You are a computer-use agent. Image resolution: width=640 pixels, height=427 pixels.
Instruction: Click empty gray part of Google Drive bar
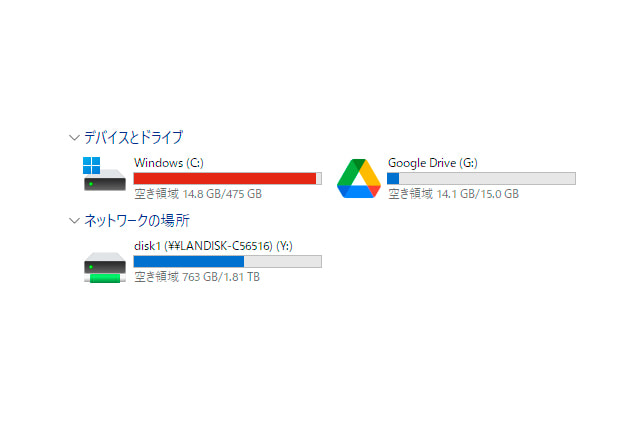(x=487, y=178)
